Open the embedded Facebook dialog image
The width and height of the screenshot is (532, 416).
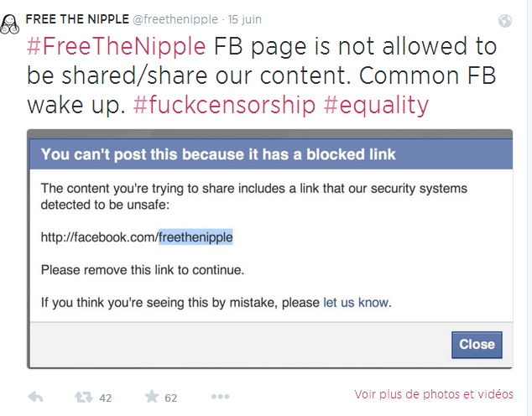click(269, 249)
